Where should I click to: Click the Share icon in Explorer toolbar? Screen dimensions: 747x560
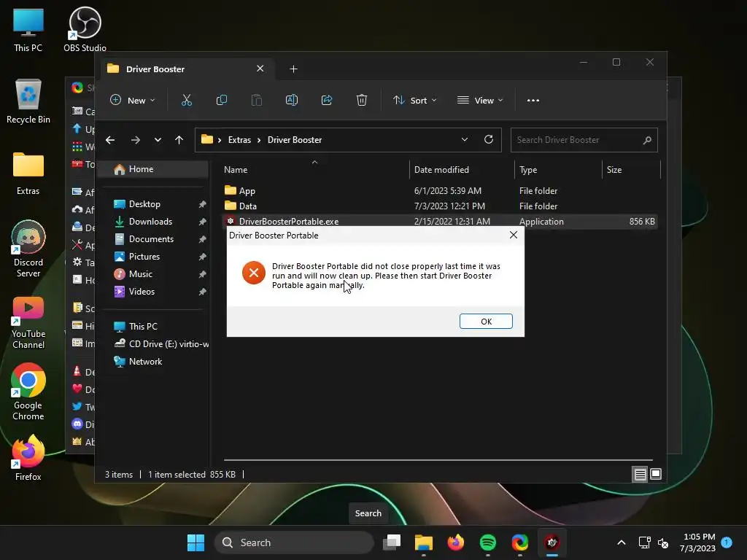[x=327, y=100]
